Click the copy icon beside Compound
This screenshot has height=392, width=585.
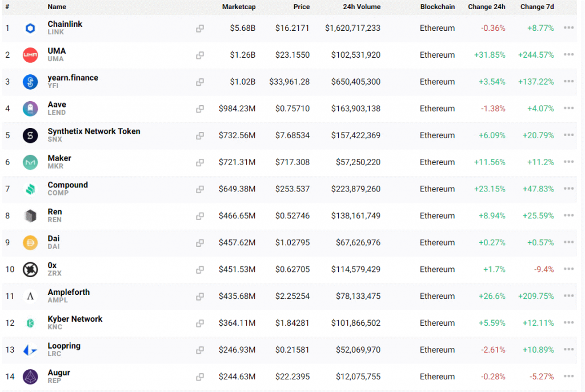200,189
